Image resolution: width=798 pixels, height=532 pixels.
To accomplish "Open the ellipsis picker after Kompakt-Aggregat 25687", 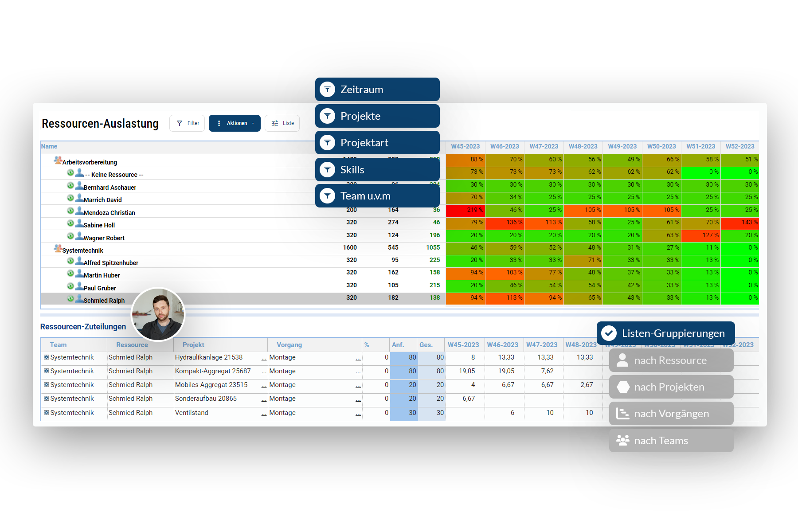I will [x=264, y=372].
